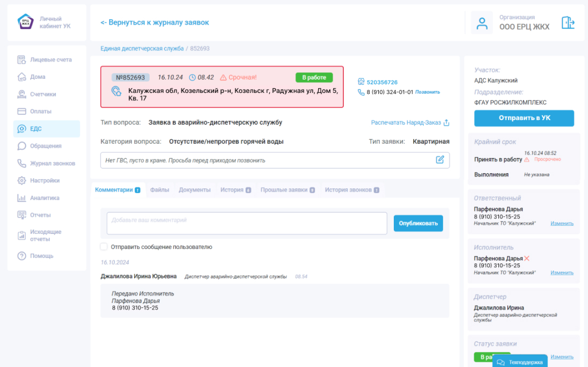Open Журнал звонков in the sidebar
The image size is (588, 367).
pos(52,164)
